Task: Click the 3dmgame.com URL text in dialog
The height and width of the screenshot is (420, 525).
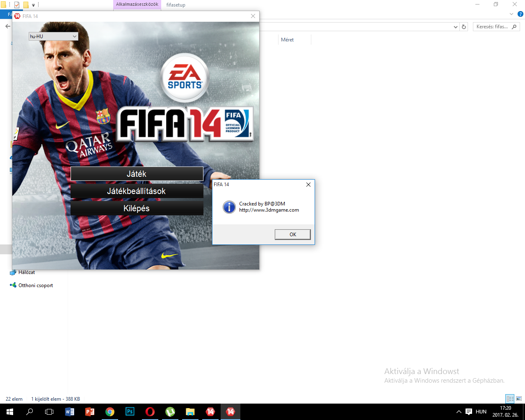Action: [269, 210]
